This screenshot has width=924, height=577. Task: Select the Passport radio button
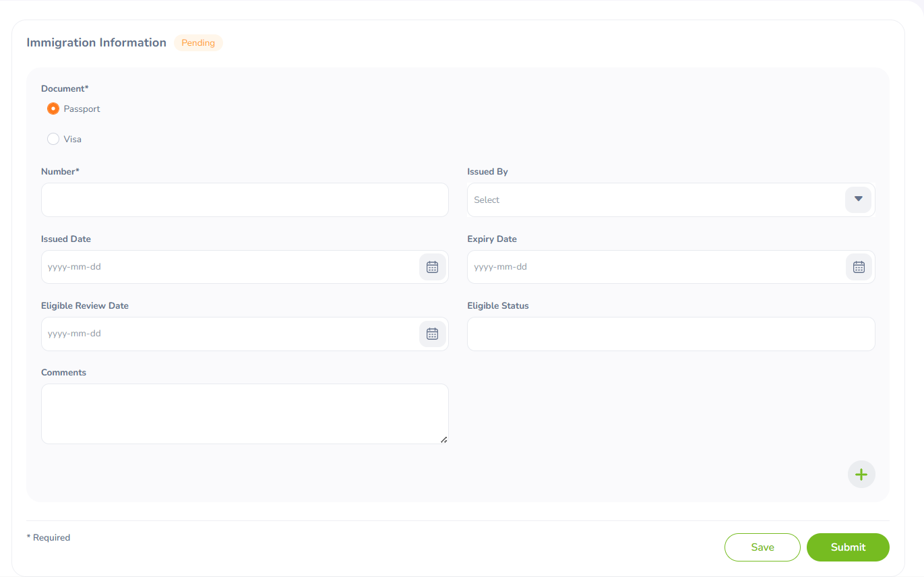53,109
